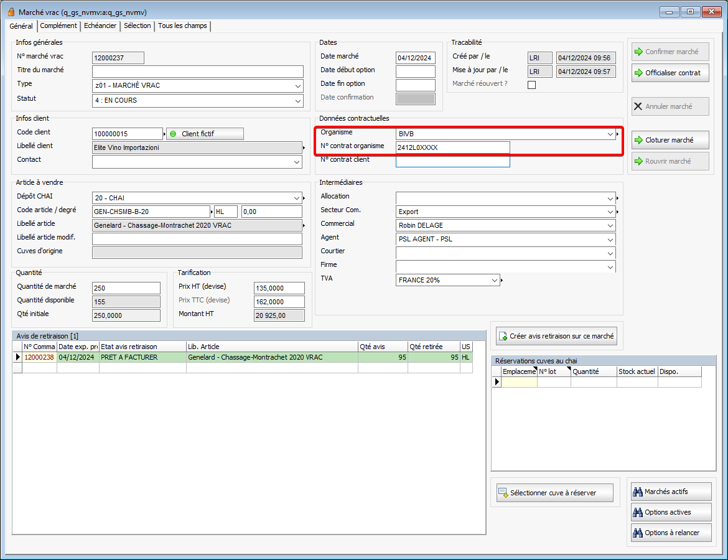Viewport: 728px width, 560px height.
Task: Sort by the Qté retirée column header
Action: click(433, 347)
